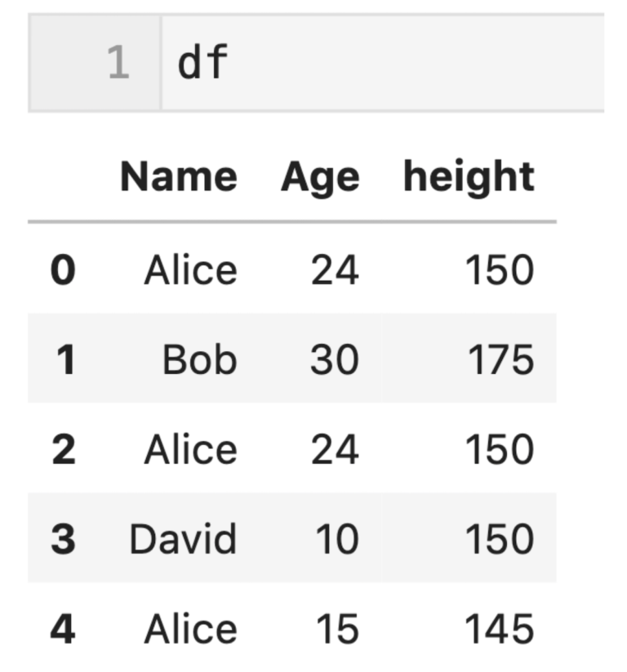Click the height value 145
The image size is (627, 672).
click(500, 629)
